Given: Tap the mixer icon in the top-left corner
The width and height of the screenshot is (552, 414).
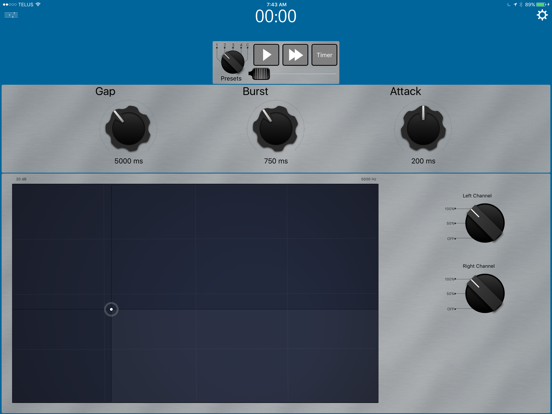Looking at the screenshot, I should (x=11, y=15).
